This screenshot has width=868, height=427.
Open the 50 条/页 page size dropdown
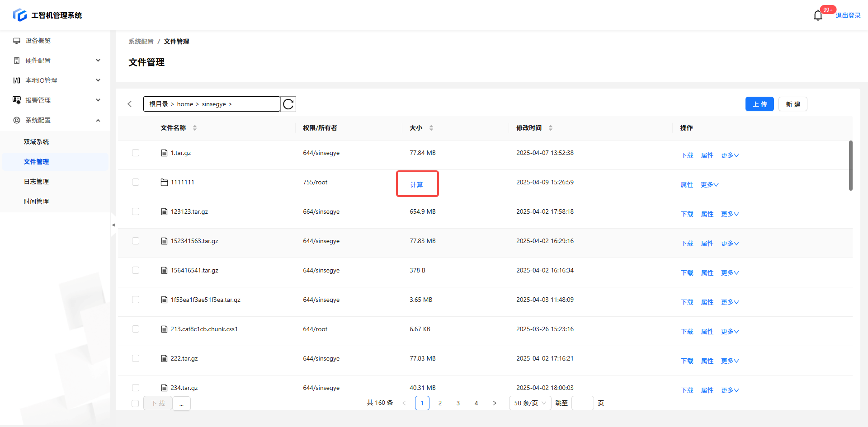pyautogui.click(x=530, y=403)
